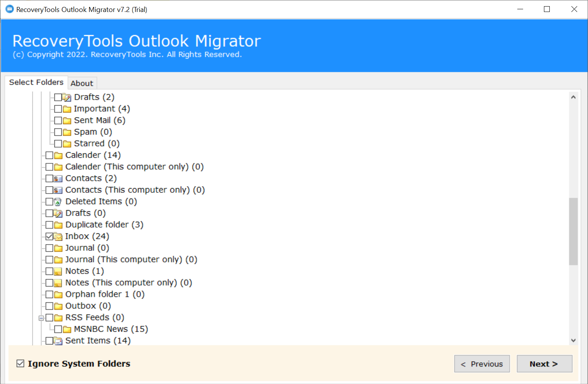The height and width of the screenshot is (384, 588).
Task: Click the Calender (14) folder icon
Action: 58,155
